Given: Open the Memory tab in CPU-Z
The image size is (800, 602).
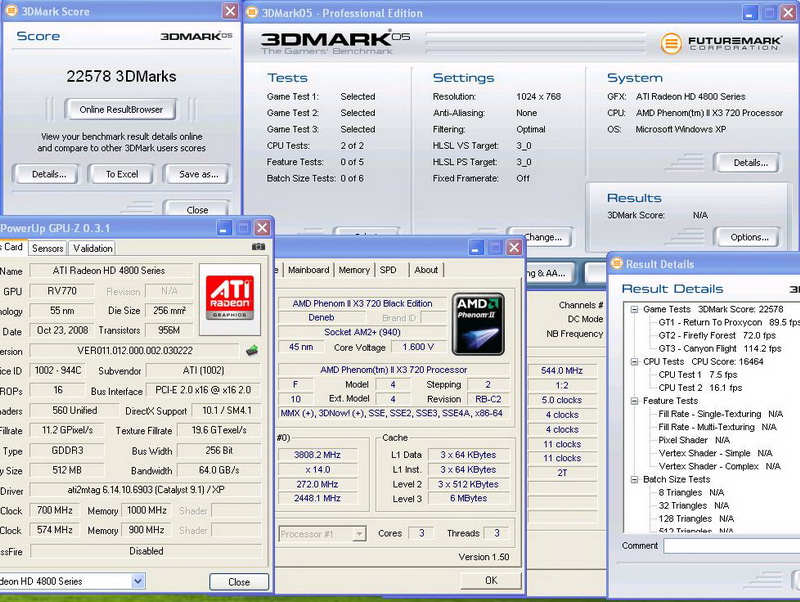Looking at the screenshot, I should 354,270.
